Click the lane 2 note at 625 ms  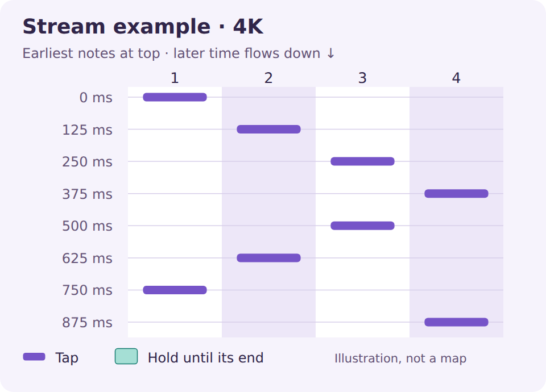pyautogui.click(x=268, y=258)
